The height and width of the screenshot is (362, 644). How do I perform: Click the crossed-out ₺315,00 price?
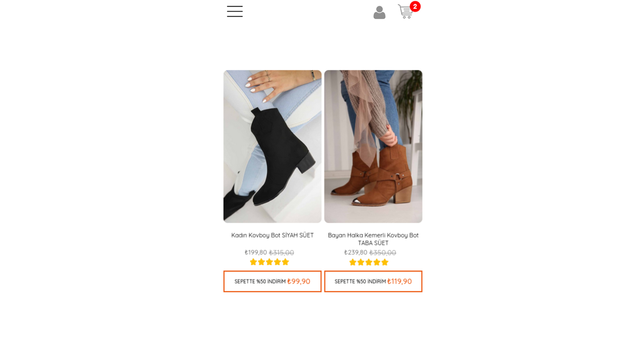281,252
